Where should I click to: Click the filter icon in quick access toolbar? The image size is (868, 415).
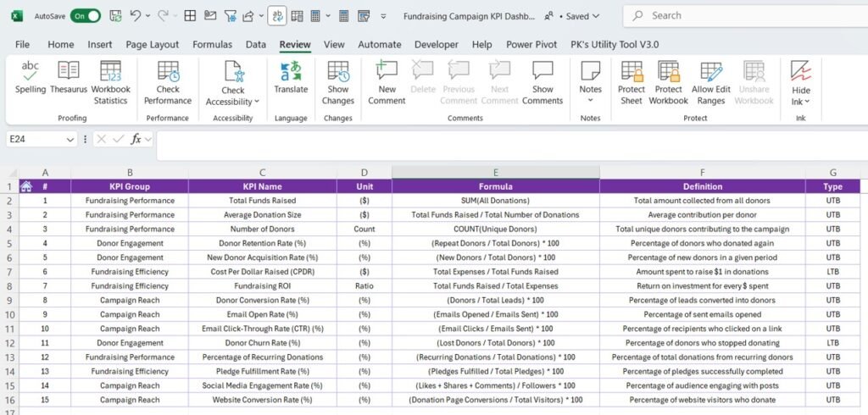click(230, 16)
